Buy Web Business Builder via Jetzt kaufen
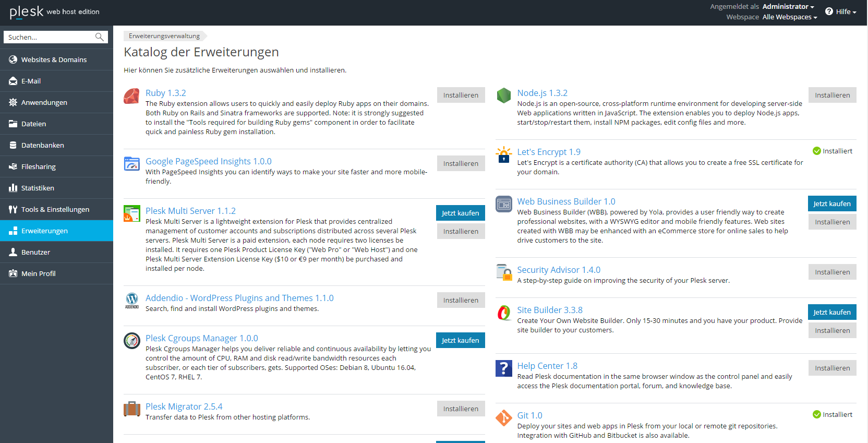The width and height of the screenshot is (868, 443). click(832, 203)
